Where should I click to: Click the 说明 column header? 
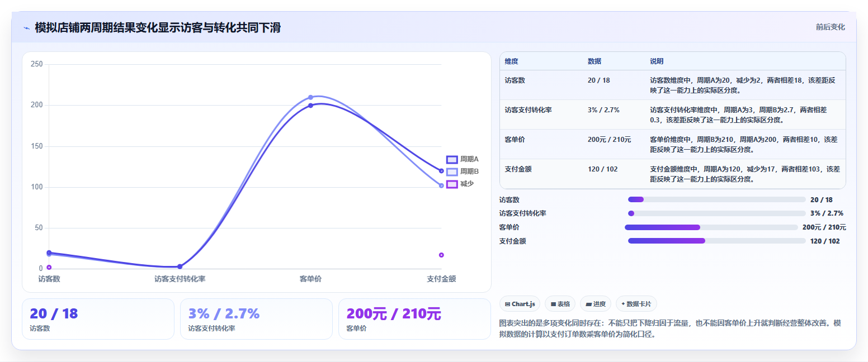pyautogui.click(x=657, y=61)
